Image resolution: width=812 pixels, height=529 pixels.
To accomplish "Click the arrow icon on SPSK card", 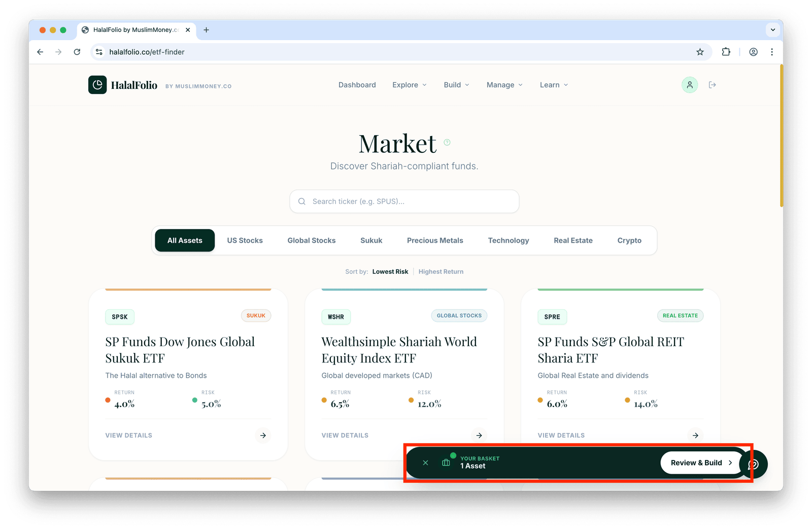I will coord(263,436).
